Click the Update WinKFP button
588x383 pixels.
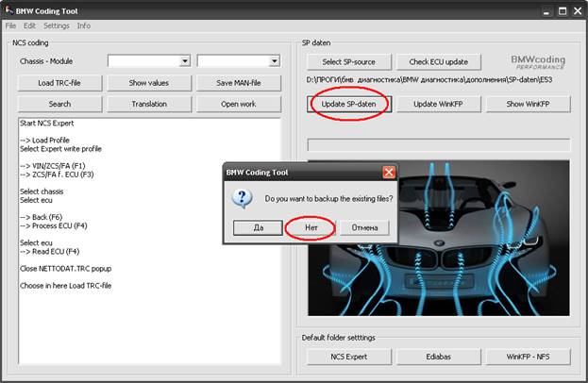[438, 104]
